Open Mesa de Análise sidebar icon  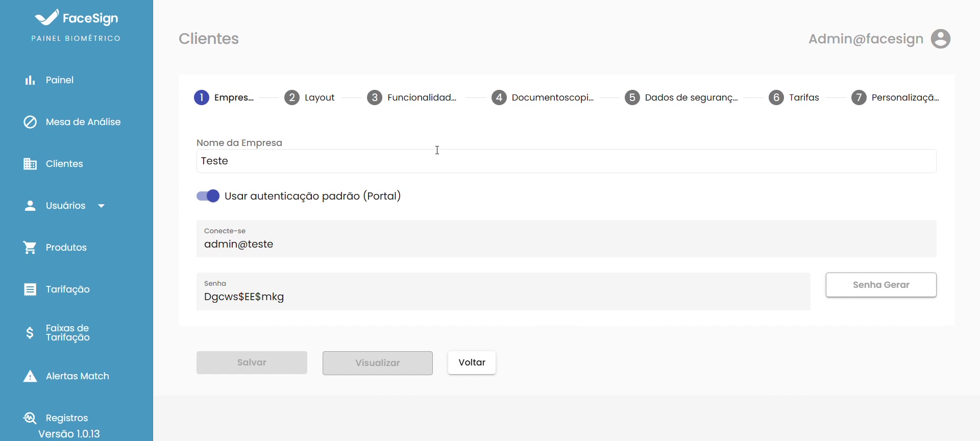pos(30,122)
